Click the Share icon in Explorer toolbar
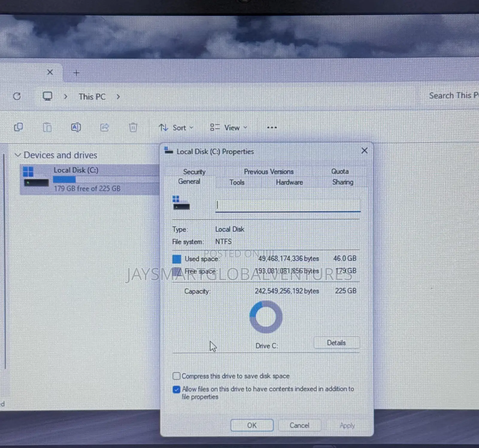 coord(104,127)
